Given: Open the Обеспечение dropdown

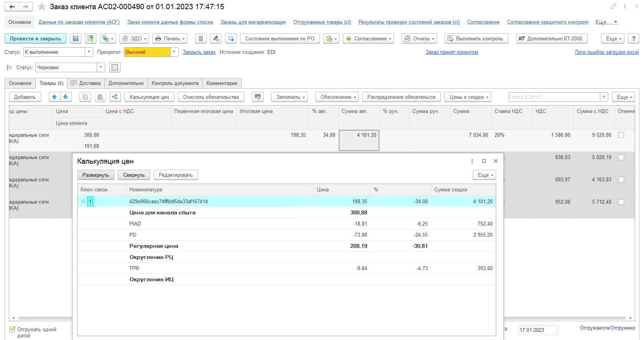Looking at the screenshot, I should tap(337, 97).
